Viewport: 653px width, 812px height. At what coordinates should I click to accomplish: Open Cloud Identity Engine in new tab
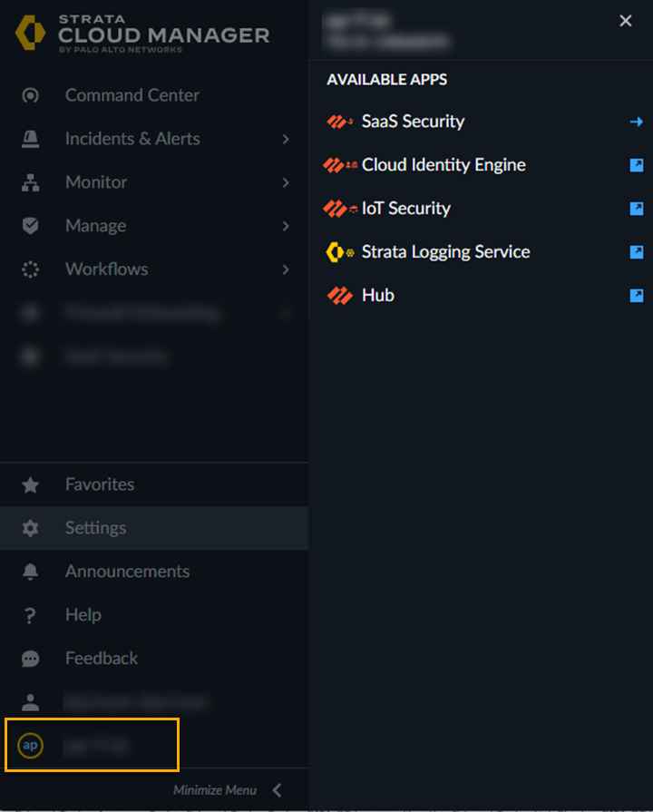[637, 165]
